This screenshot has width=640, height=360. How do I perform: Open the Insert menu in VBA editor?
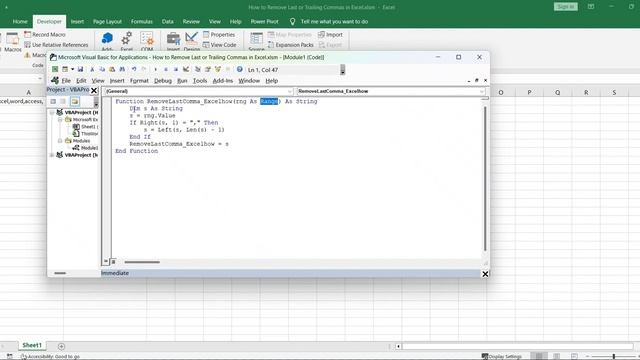117,81
